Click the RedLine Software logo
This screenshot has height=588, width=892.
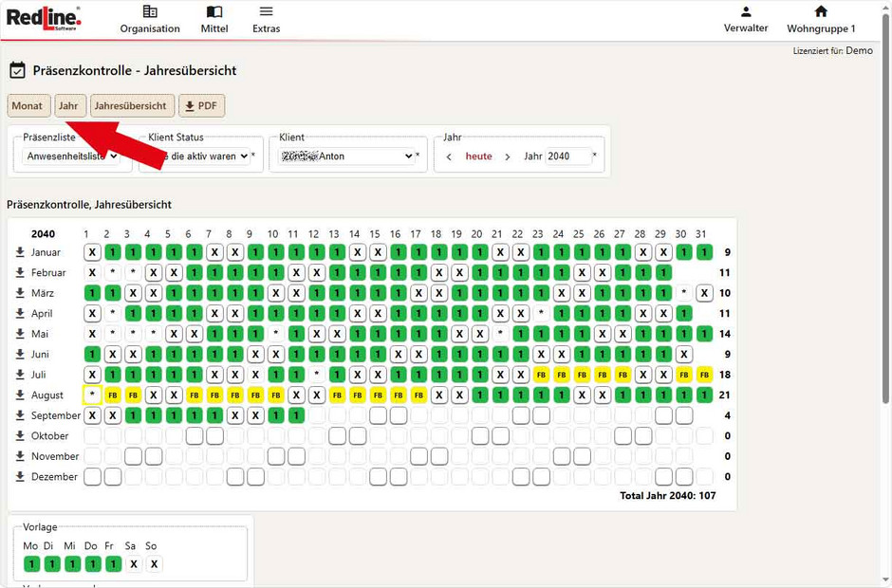point(44,18)
